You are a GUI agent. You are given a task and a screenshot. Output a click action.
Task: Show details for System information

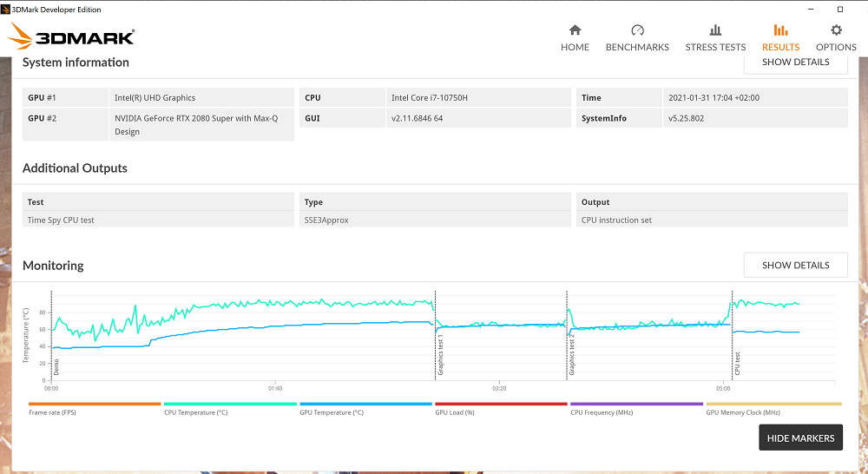point(795,63)
